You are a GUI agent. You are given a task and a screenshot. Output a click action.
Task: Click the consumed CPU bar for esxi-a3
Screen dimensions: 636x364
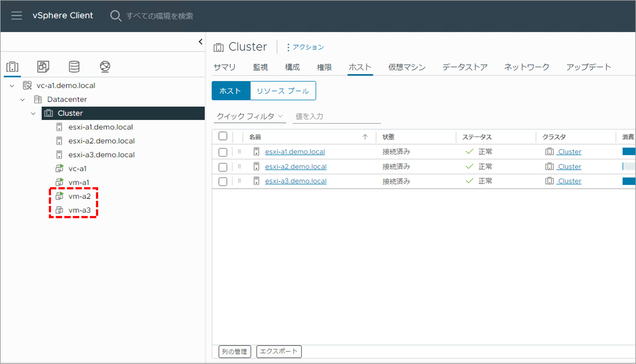[629, 181]
